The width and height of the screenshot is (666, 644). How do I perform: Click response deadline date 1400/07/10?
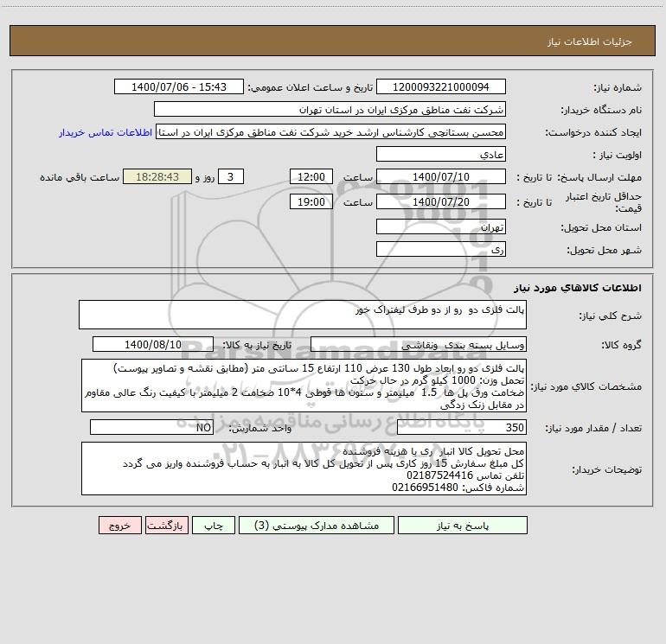[x=441, y=176]
